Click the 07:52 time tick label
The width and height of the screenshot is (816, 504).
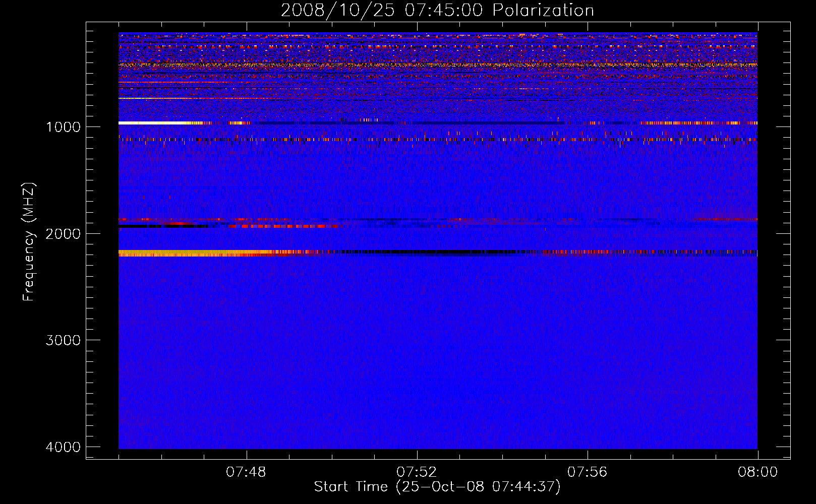[x=417, y=472]
